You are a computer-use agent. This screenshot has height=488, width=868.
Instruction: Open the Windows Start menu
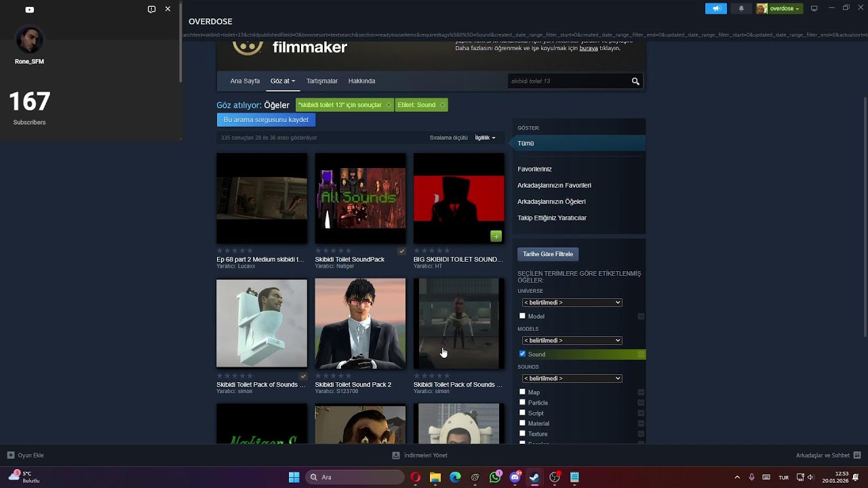pyautogui.click(x=294, y=477)
